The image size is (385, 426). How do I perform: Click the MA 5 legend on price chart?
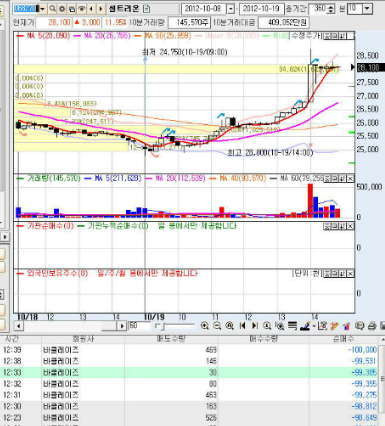(43, 36)
